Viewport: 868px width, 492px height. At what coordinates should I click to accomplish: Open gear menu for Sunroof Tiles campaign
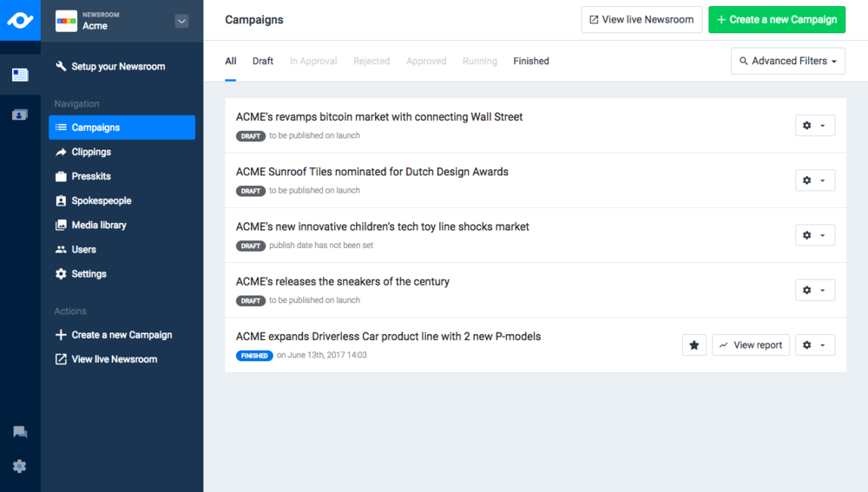815,180
